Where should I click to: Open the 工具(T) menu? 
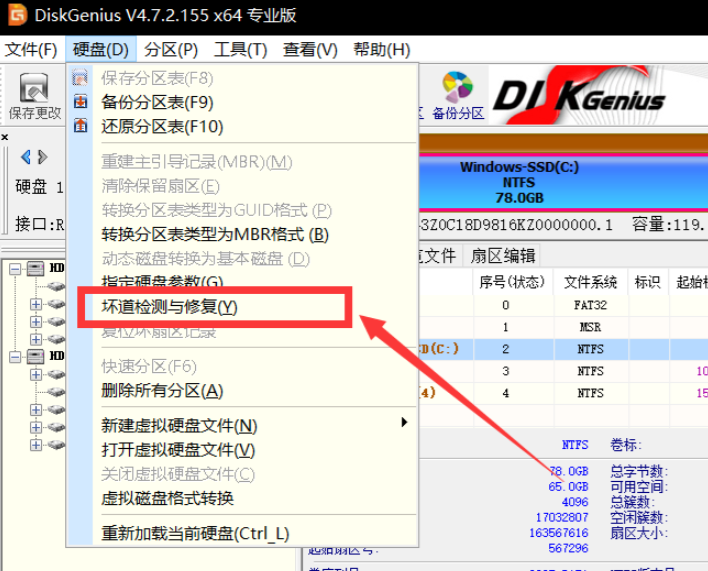[x=240, y=49]
